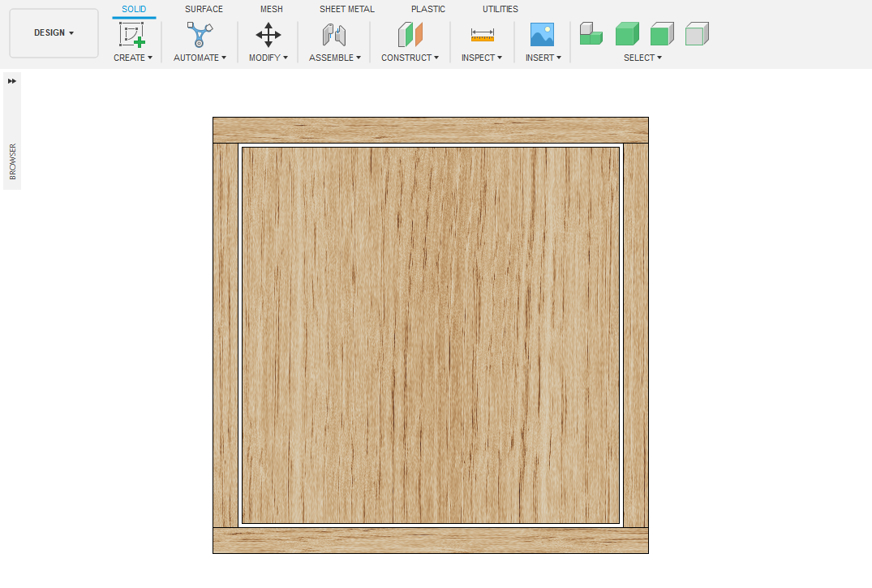Click the Automate tool icon
872x588 pixels.
tap(200, 35)
